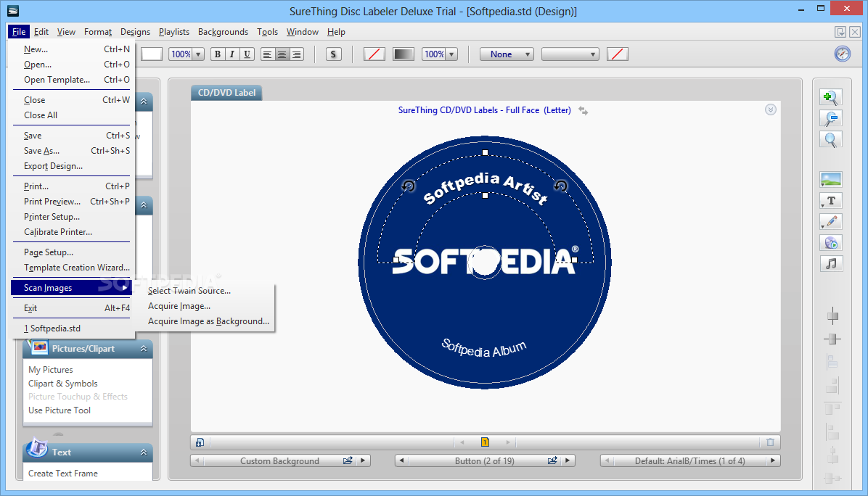Align text left in toolbar
Screen dimensions: 868x496
click(x=267, y=54)
